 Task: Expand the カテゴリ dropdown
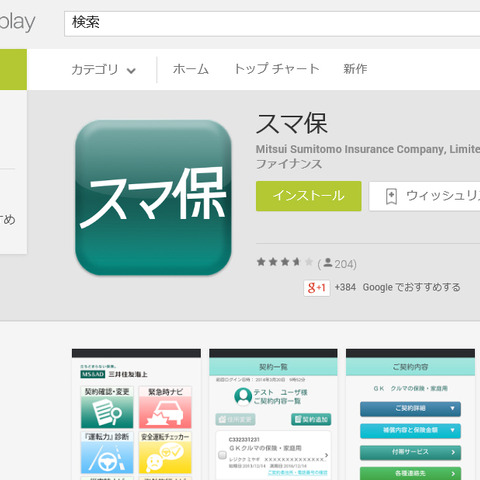click(104, 70)
